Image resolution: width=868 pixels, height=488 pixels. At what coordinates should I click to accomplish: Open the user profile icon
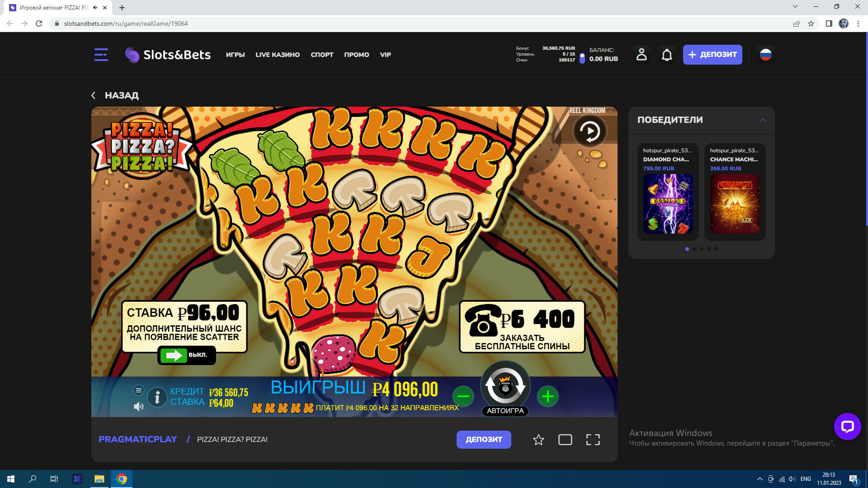641,55
